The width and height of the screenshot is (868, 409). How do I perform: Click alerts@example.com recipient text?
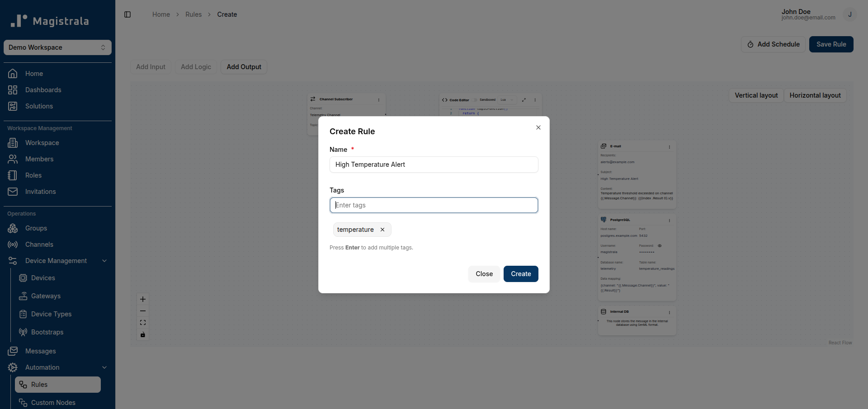[618, 162]
